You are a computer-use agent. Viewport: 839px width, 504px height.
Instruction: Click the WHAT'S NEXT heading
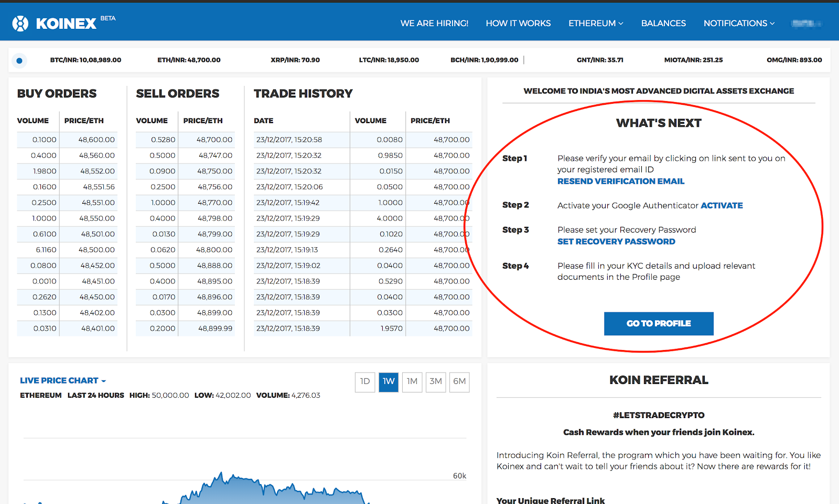tap(659, 123)
